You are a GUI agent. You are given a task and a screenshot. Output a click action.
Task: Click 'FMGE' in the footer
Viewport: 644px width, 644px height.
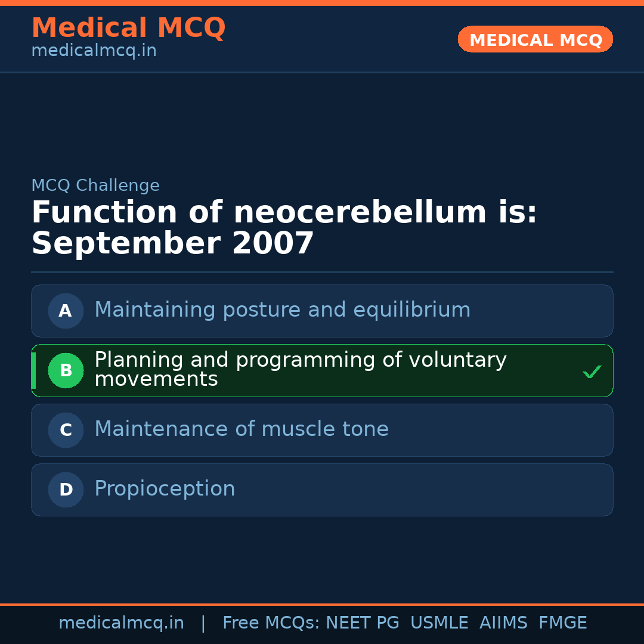(562, 623)
